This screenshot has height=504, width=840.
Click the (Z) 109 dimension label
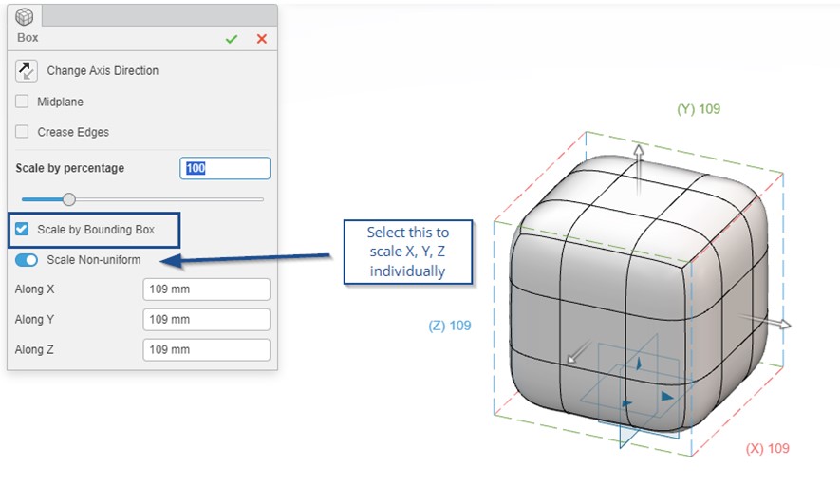click(449, 326)
